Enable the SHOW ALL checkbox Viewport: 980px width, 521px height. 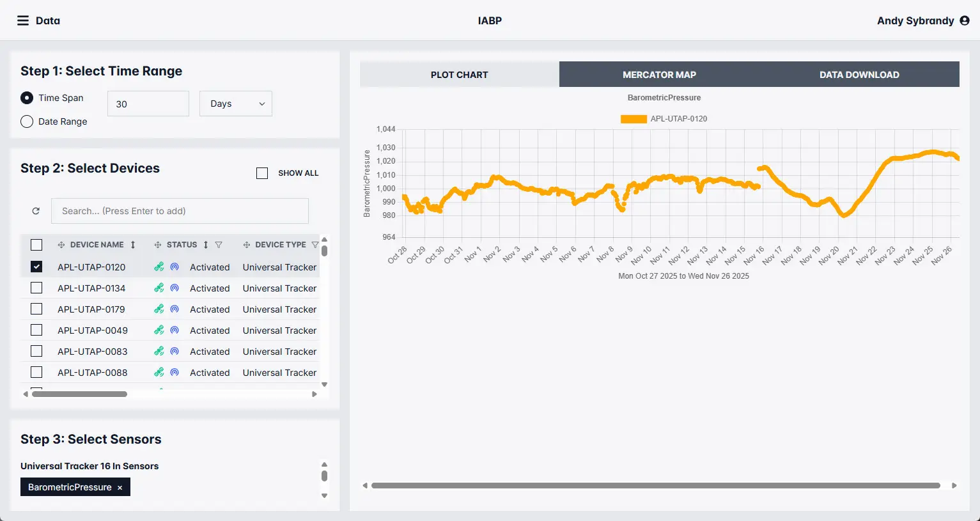point(262,173)
